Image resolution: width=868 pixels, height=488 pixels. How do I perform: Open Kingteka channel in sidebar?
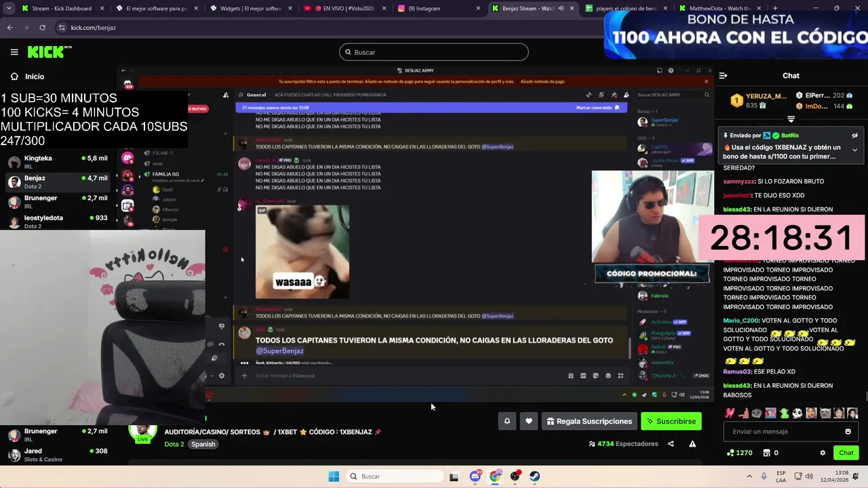pyautogui.click(x=58, y=162)
